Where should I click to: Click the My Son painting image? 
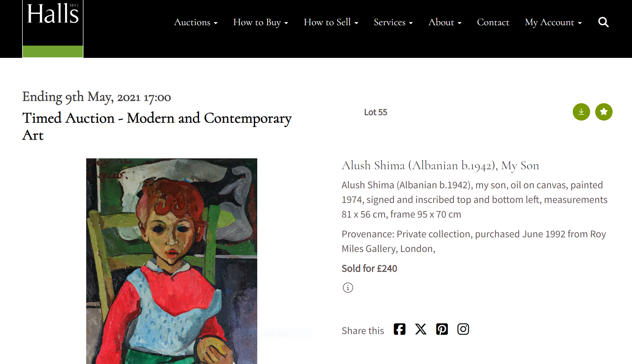[172, 261]
